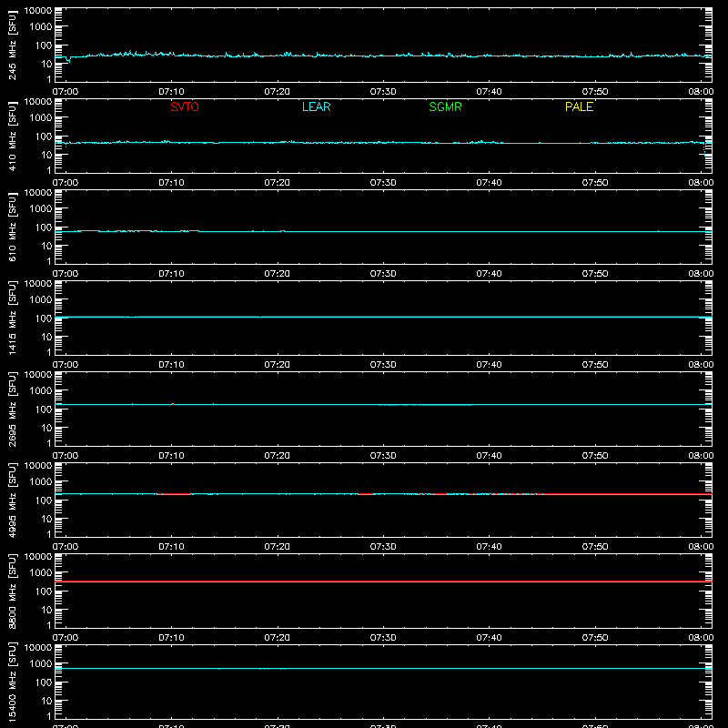This screenshot has width=728, height=728.
Task: Click the 1000 label on the 15400 MHz axis
Action: 41,664
